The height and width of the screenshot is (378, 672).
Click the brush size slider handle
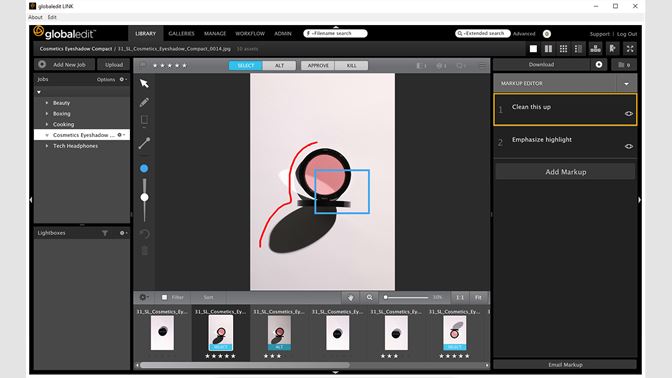coord(144,197)
